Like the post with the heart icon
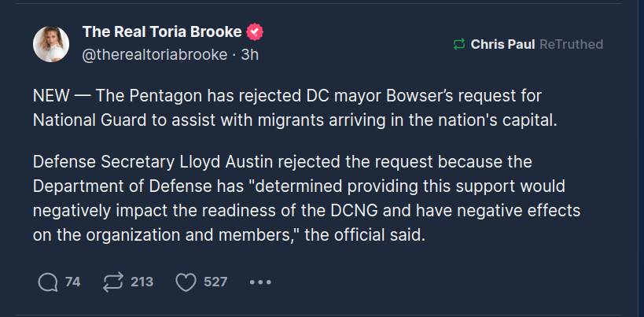The width and height of the screenshot is (644, 317). click(x=186, y=282)
